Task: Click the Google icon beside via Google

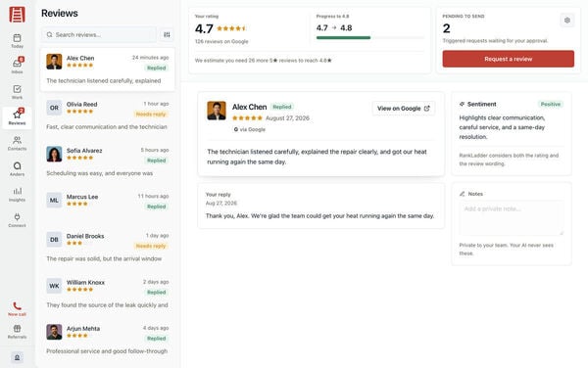Action: pos(236,129)
